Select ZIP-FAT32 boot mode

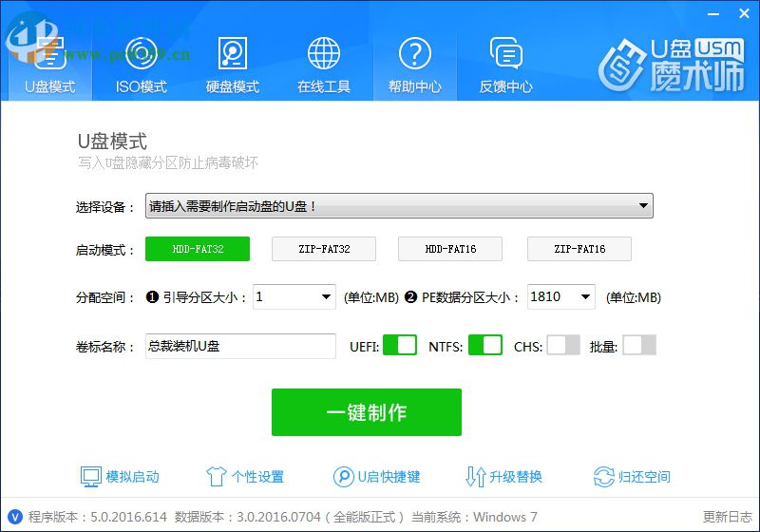(324, 249)
